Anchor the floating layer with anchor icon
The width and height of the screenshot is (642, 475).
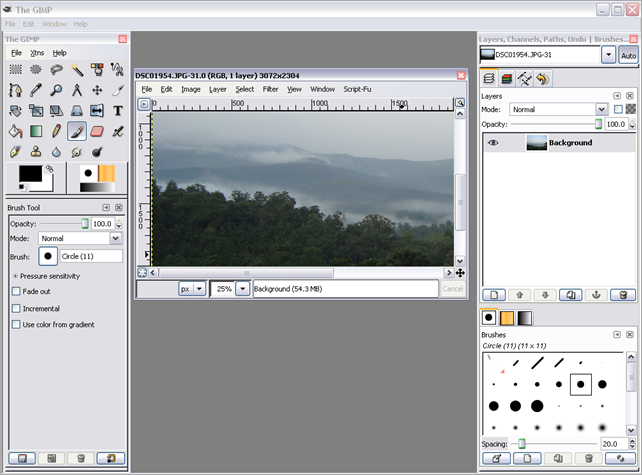[x=598, y=295]
